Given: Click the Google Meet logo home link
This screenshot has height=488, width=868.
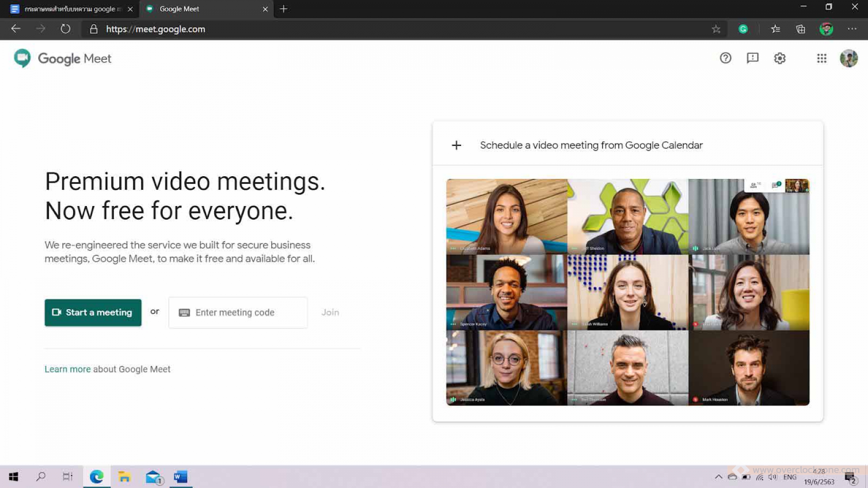Looking at the screenshot, I should [x=62, y=58].
